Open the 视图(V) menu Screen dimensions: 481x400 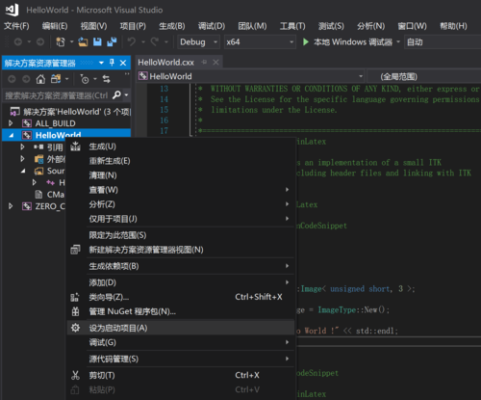point(94,26)
